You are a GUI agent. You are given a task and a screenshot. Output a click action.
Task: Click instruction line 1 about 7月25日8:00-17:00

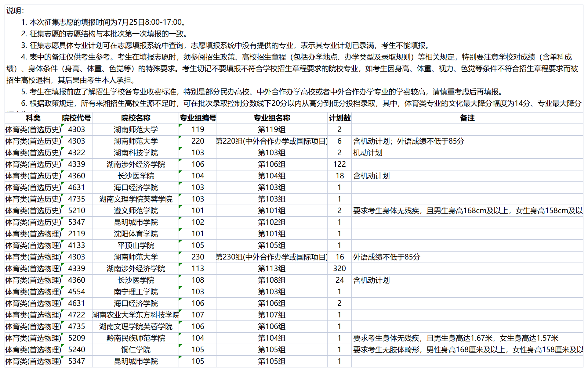(x=103, y=22)
